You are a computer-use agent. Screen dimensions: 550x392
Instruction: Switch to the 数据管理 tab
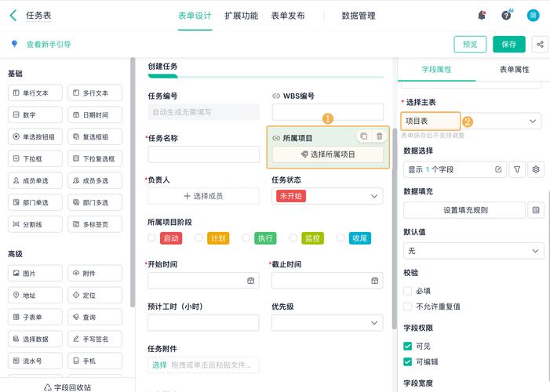point(359,16)
